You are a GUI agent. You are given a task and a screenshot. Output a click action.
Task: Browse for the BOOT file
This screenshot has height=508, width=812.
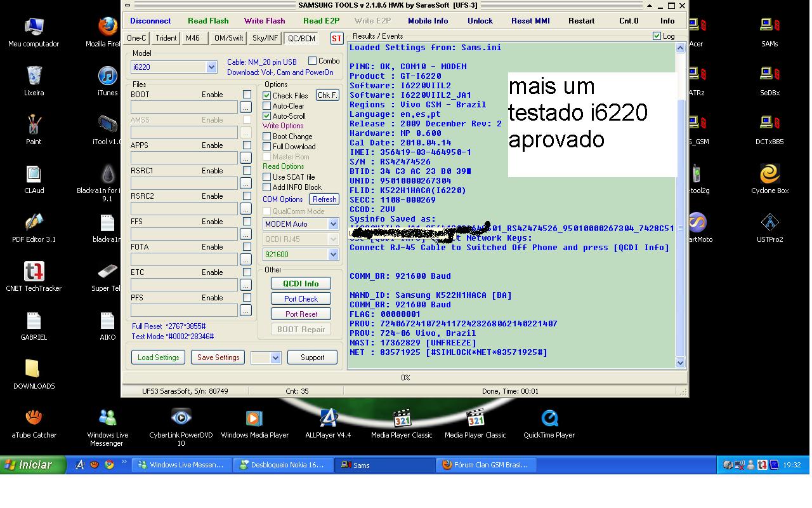pyautogui.click(x=246, y=107)
